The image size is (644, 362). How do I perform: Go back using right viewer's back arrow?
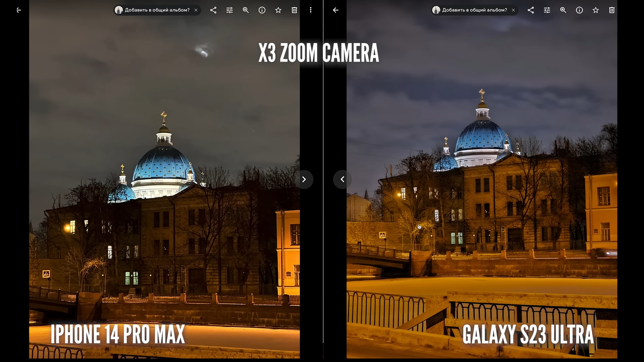tap(336, 10)
